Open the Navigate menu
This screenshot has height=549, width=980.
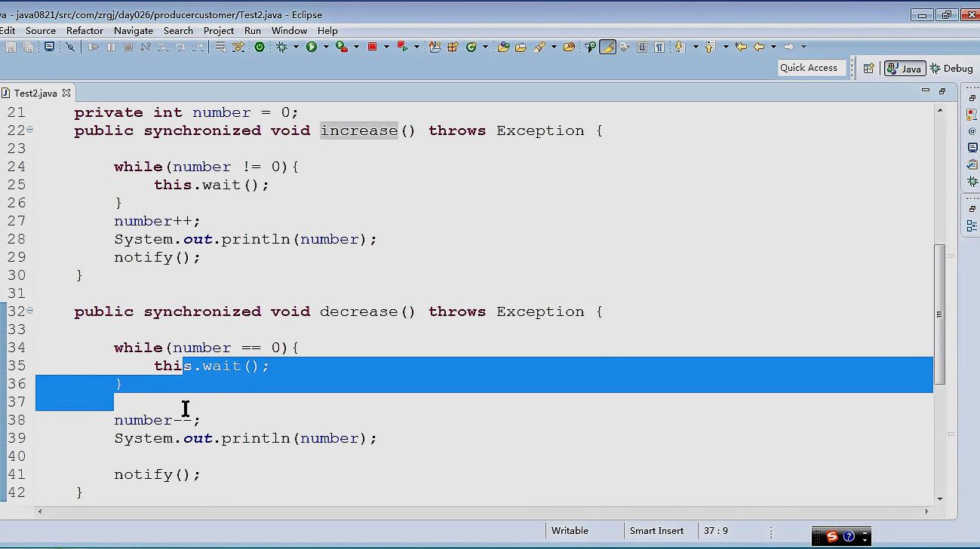[134, 30]
